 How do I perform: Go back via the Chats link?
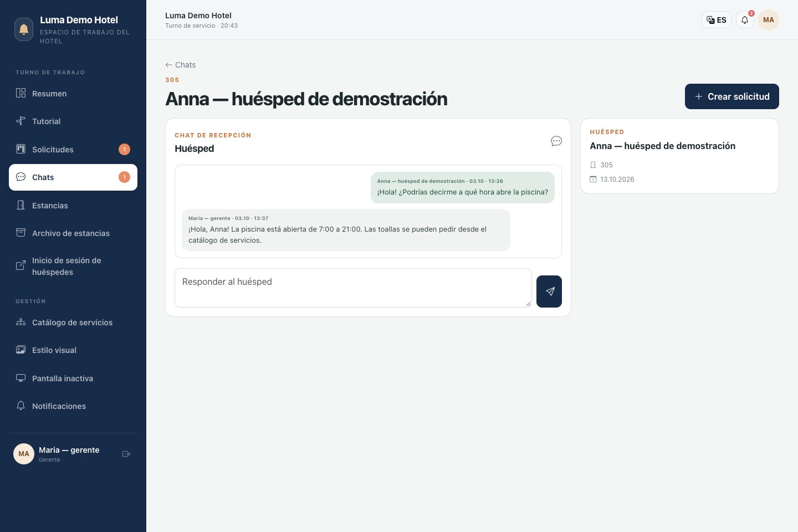pos(181,65)
